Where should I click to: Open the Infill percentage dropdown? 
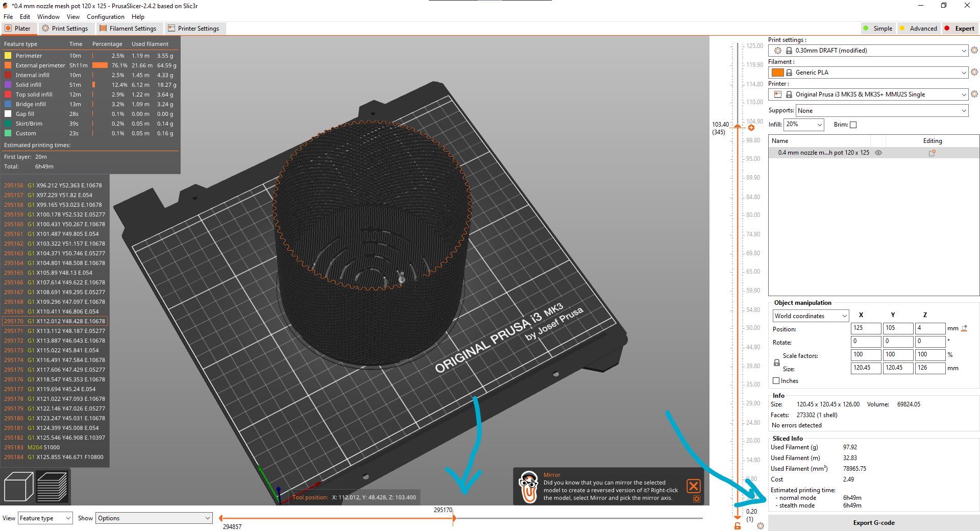804,124
